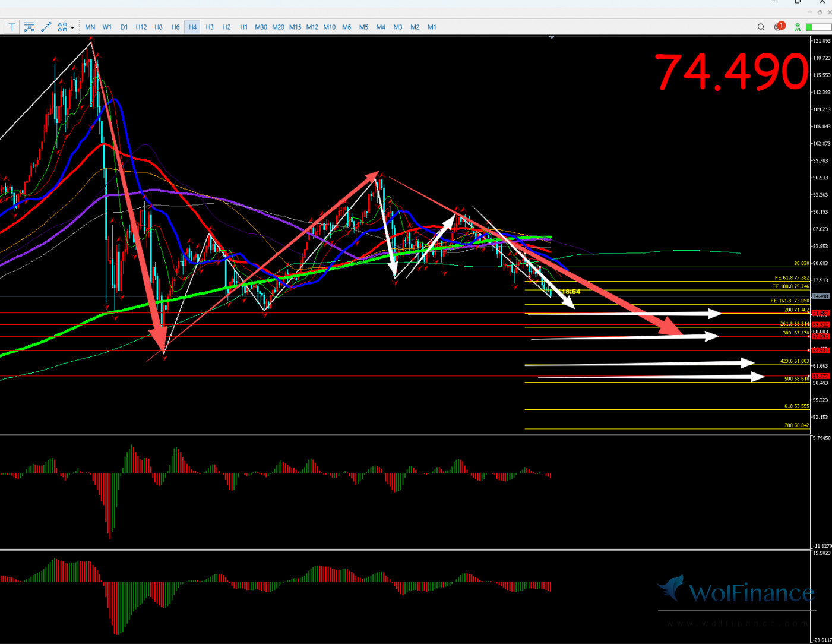This screenshot has width=832, height=644.
Task: Click the green connection level bar
Action: 818,27
